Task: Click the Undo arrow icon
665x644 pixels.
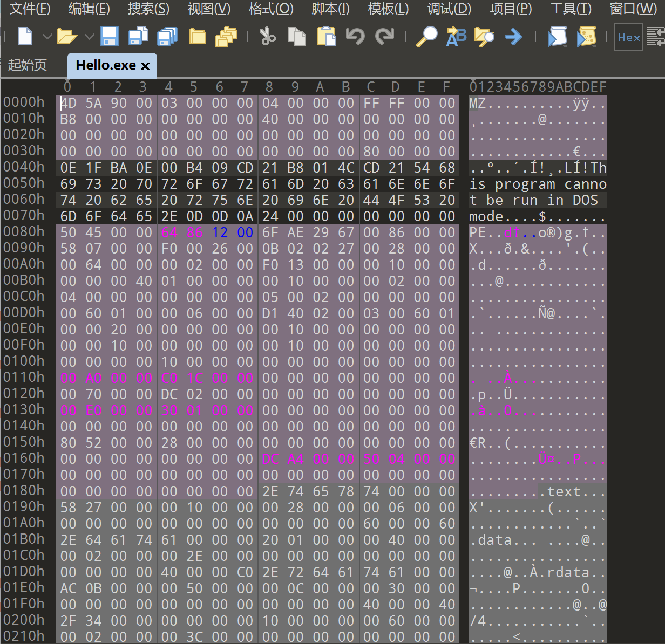Action: point(355,37)
